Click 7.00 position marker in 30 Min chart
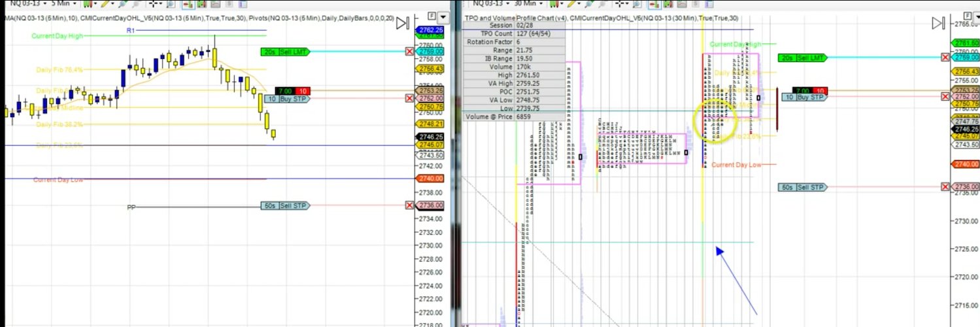Image resolution: width=980 pixels, height=327 pixels. click(x=802, y=90)
